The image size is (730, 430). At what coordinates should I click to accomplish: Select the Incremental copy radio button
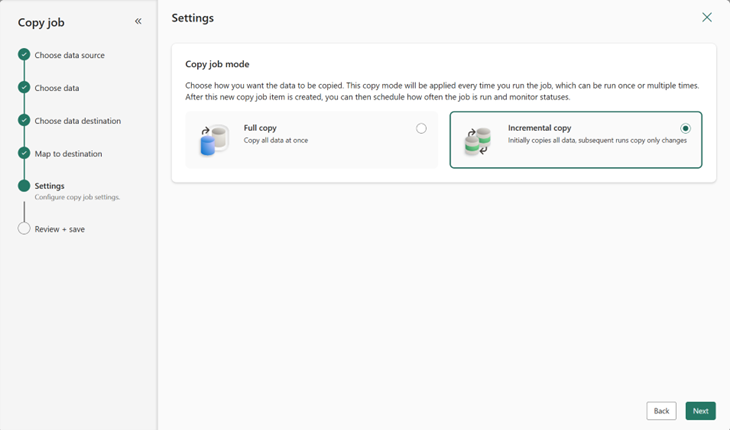(x=685, y=128)
